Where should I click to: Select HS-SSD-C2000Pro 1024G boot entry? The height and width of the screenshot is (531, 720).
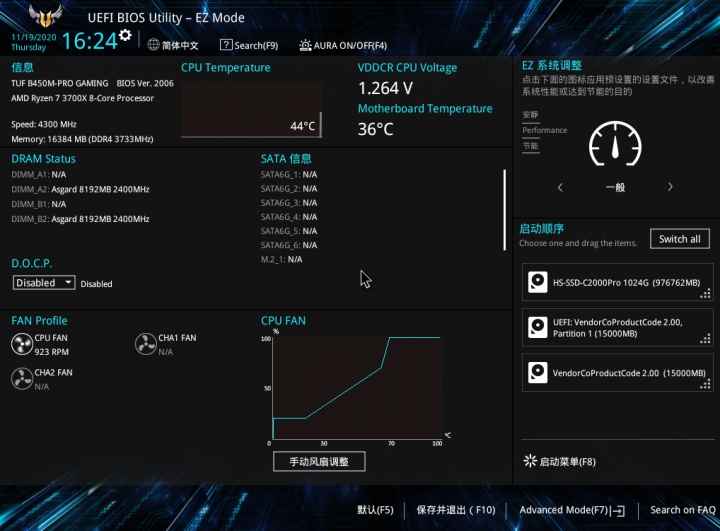[x=618, y=282]
